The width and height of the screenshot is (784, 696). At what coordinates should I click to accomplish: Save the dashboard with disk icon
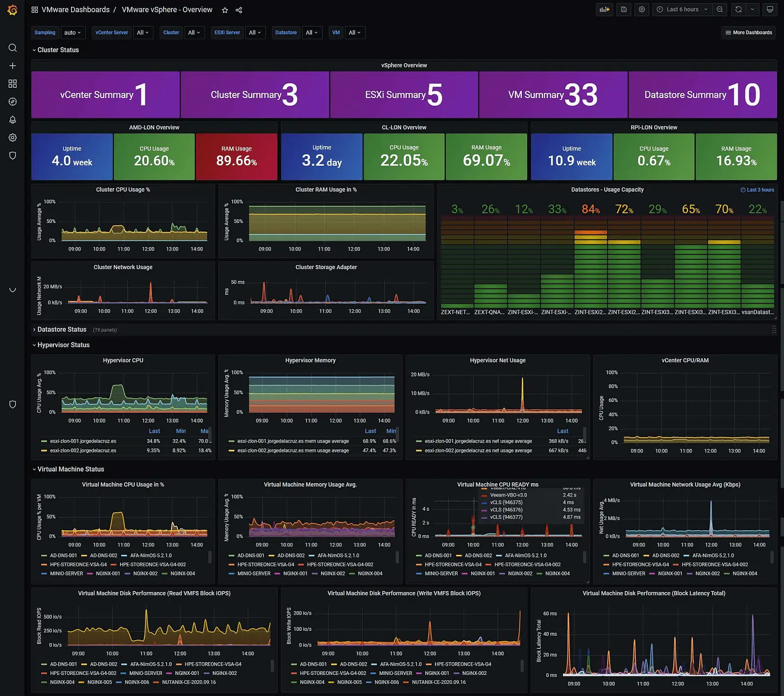(x=624, y=9)
